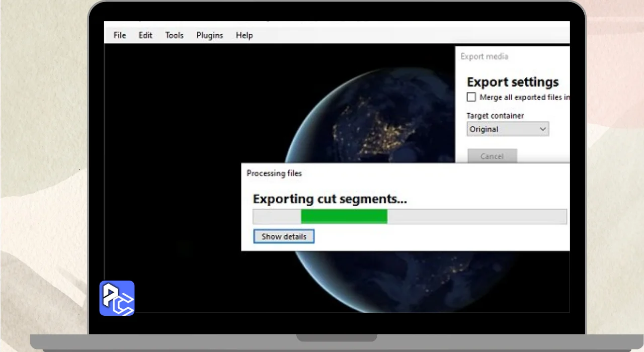Click the Export media panel title
The image size is (644, 352).
[x=484, y=56]
